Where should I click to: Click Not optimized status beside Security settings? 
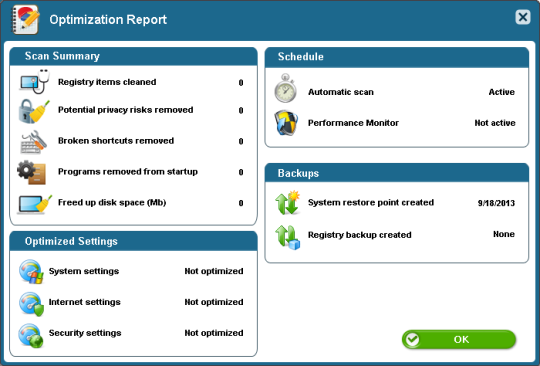214,333
